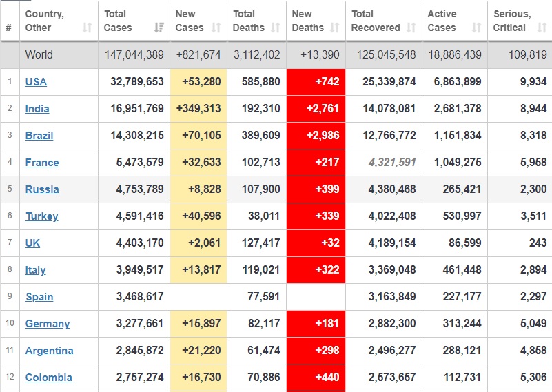The width and height of the screenshot is (552, 392).
Task: Open Germany statistics link
Action: 48,324
